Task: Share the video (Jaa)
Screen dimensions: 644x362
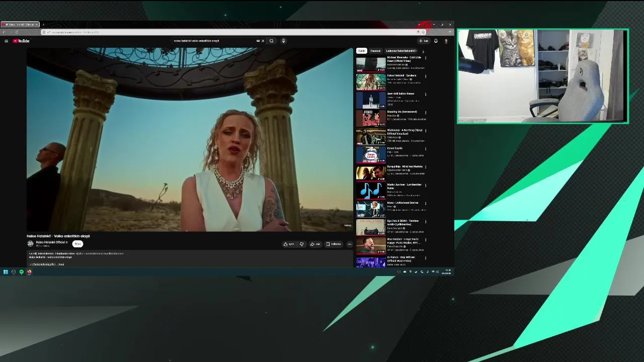Action: tap(315, 244)
